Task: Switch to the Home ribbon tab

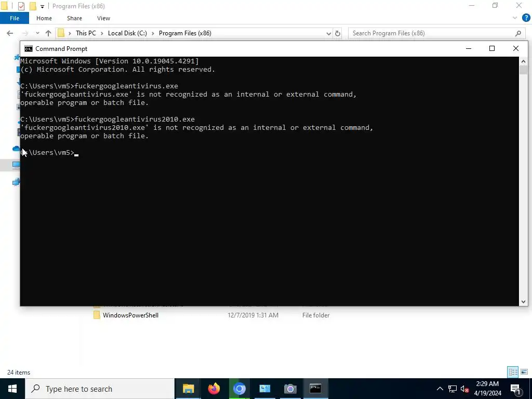Action: point(44,18)
